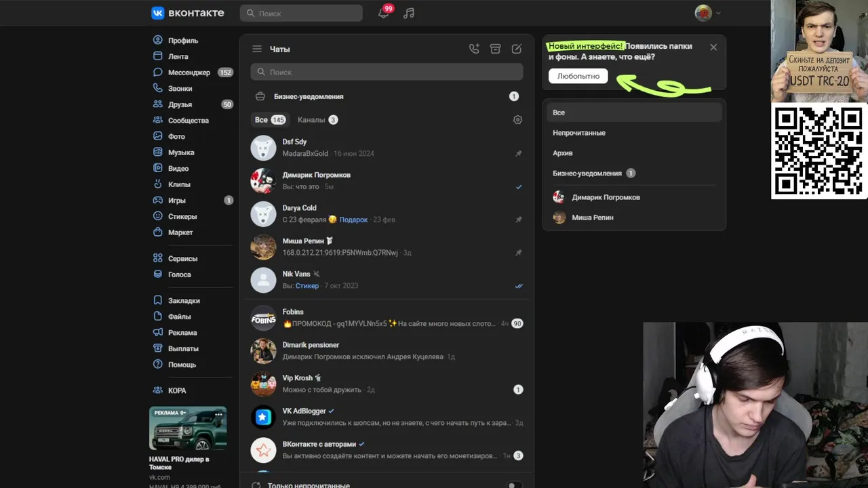
Task: Open Dimarik pensioner chat
Action: 387,351
